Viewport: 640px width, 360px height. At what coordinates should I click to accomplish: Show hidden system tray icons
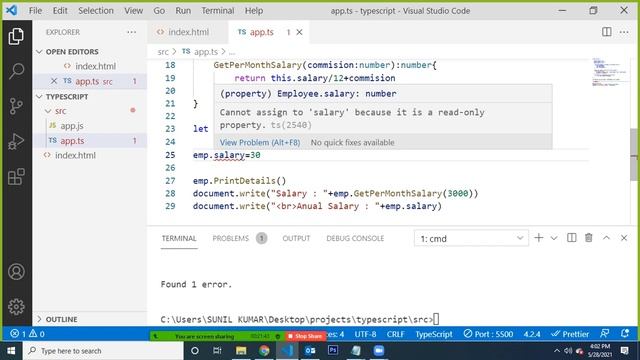557,351
